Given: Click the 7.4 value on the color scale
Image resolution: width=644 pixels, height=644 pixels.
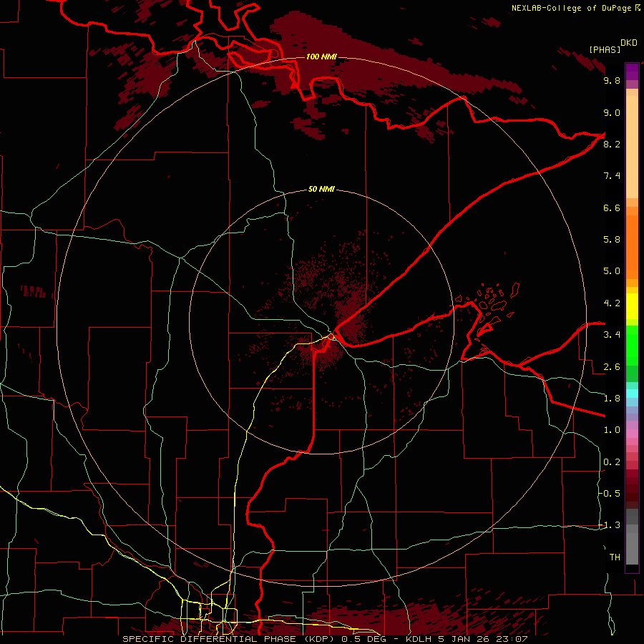Looking at the screenshot, I should (612, 176).
